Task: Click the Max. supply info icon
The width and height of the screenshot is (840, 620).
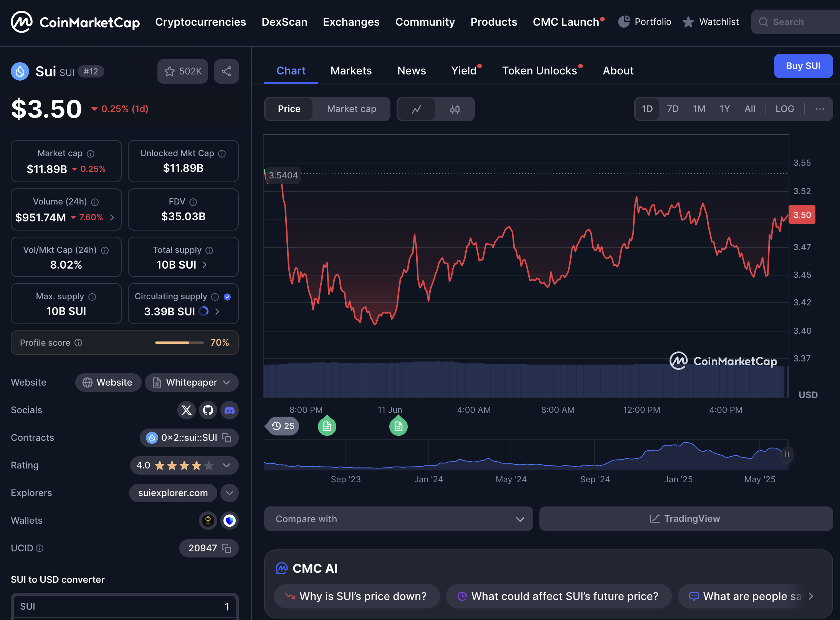Action: (92, 297)
